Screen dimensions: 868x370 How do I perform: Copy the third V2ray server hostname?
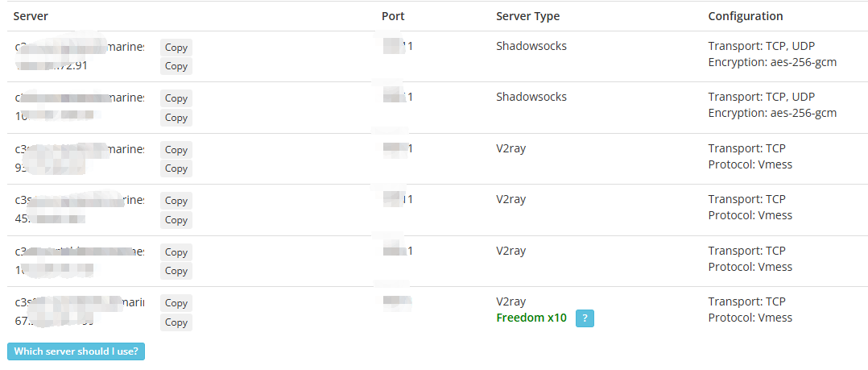176,252
